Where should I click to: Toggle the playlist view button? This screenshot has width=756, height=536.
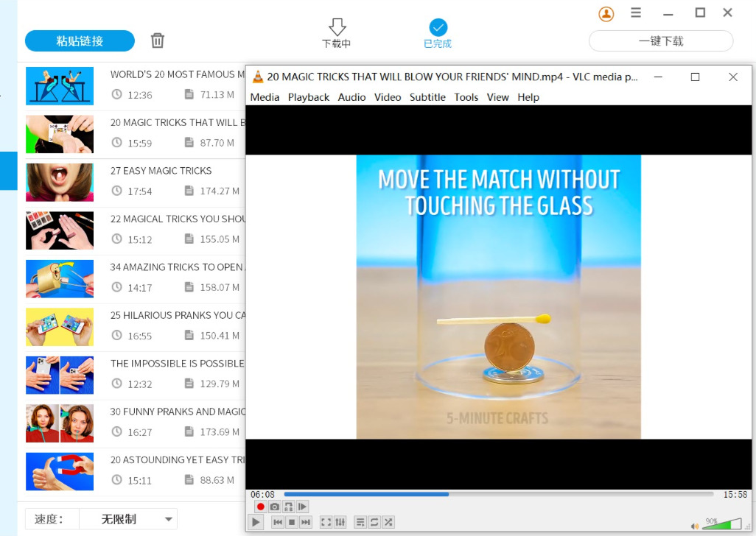point(360,522)
